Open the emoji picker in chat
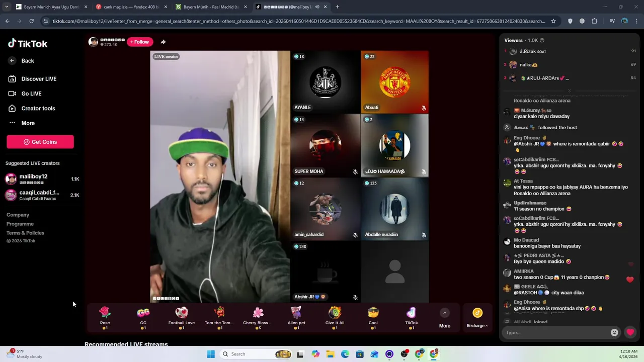The image size is (644, 362). pos(614,332)
